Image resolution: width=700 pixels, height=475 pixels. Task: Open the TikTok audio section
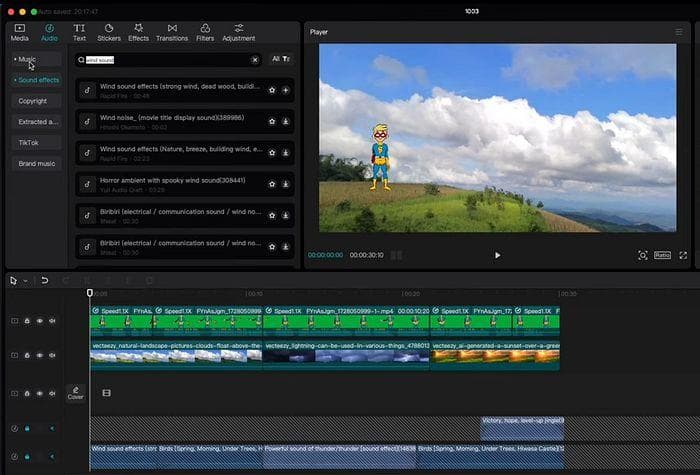(x=36, y=142)
